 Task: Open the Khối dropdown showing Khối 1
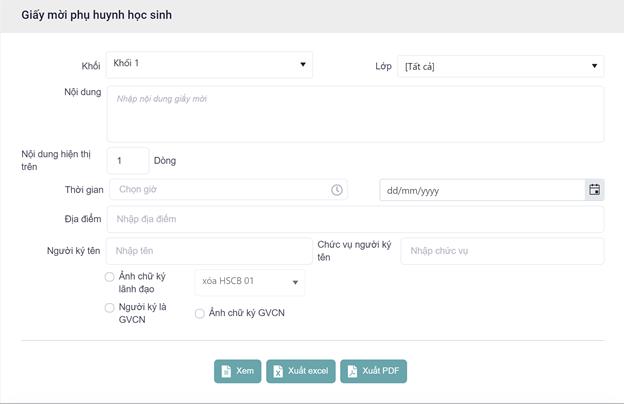(x=209, y=65)
